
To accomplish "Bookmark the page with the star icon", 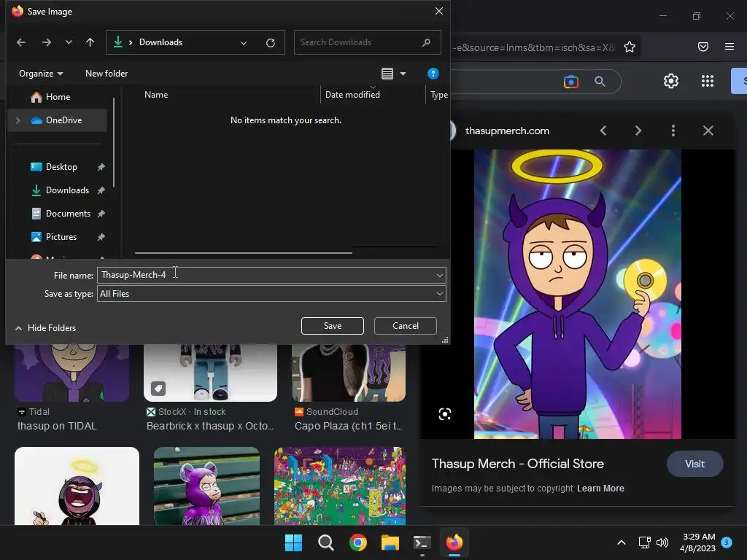I will (630, 47).
